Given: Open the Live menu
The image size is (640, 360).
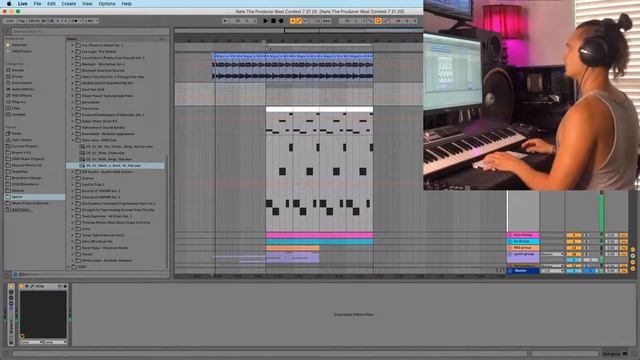Looking at the screenshot, I should click(22, 4).
